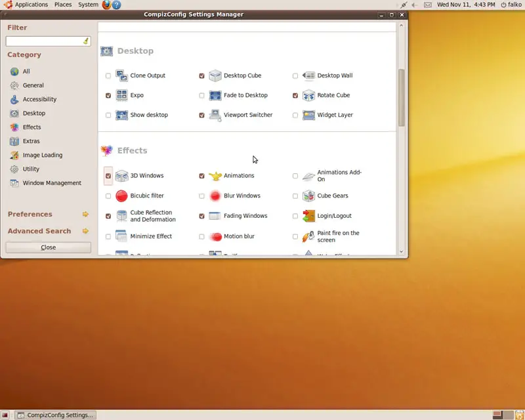Click the vertical scrollbar thumb
Screen dimensions: 525x420
point(402,98)
